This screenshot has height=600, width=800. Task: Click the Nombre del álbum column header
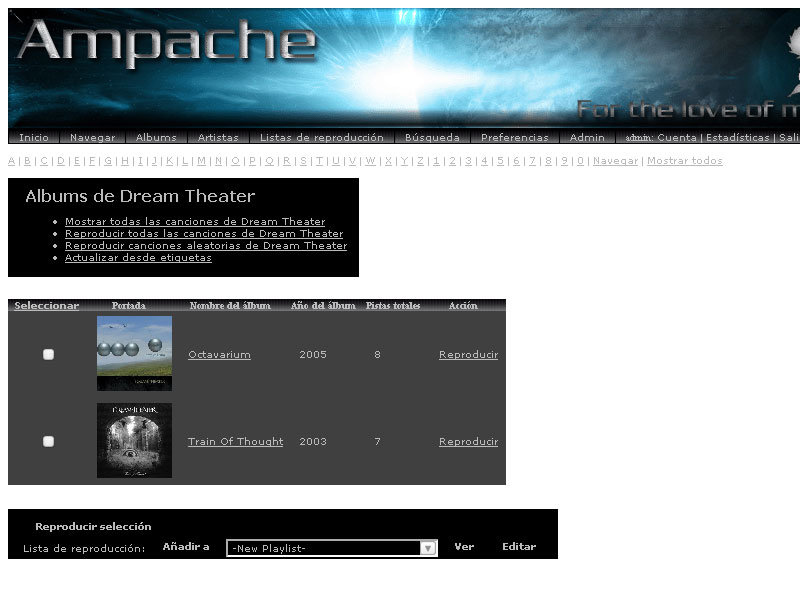[x=230, y=306]
